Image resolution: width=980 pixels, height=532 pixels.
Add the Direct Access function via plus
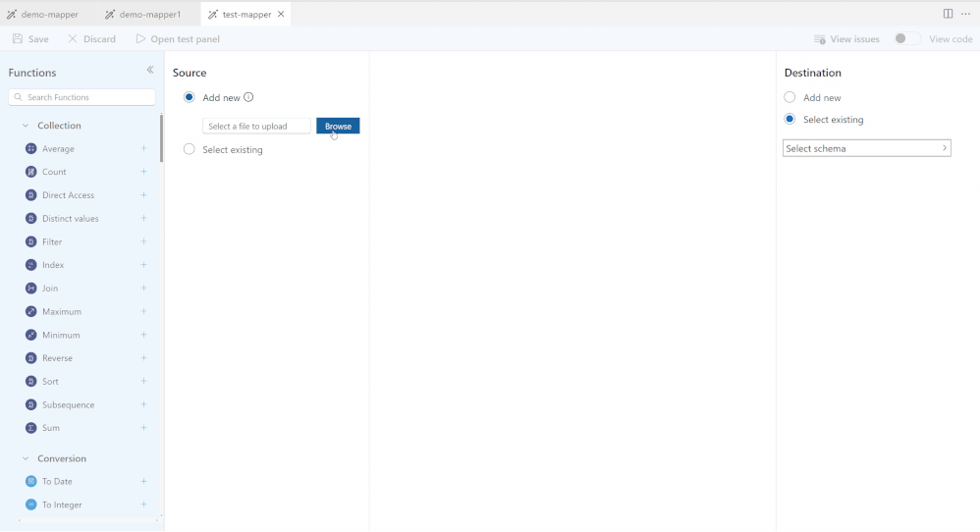tap(143, 194)
